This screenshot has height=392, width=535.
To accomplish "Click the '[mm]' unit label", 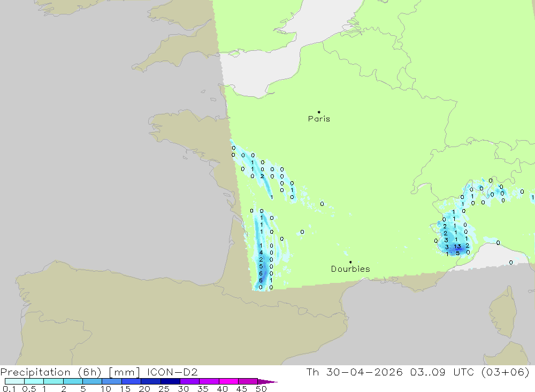I will pos(124,372).
